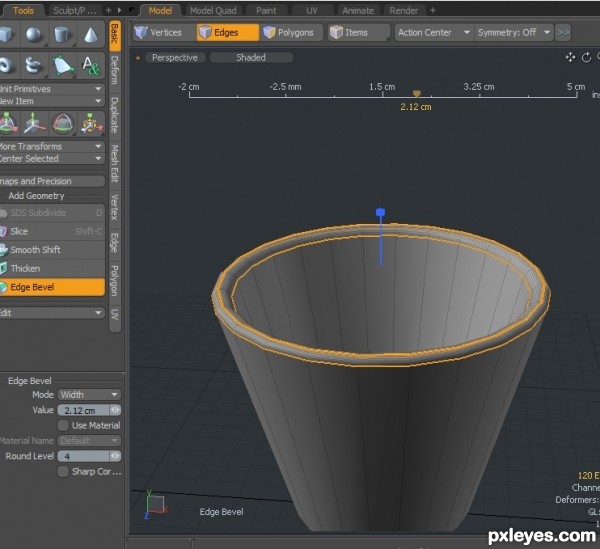This screenshot has width=600, height=549.
Task: Open the UV layout tab
Action: click(312, 11)
